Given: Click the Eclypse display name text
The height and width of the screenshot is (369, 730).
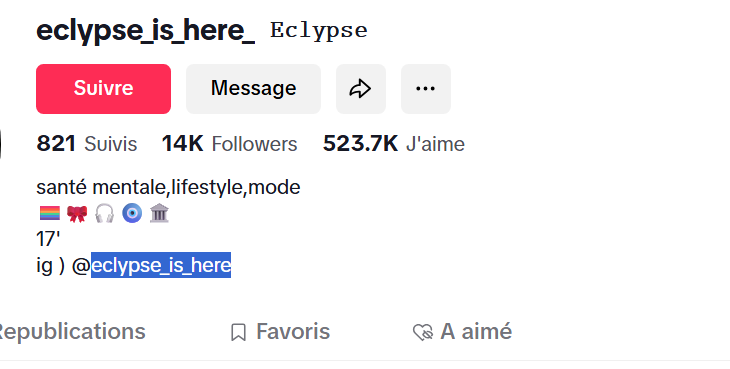Looking at the screenshot, I should point(319,31).
